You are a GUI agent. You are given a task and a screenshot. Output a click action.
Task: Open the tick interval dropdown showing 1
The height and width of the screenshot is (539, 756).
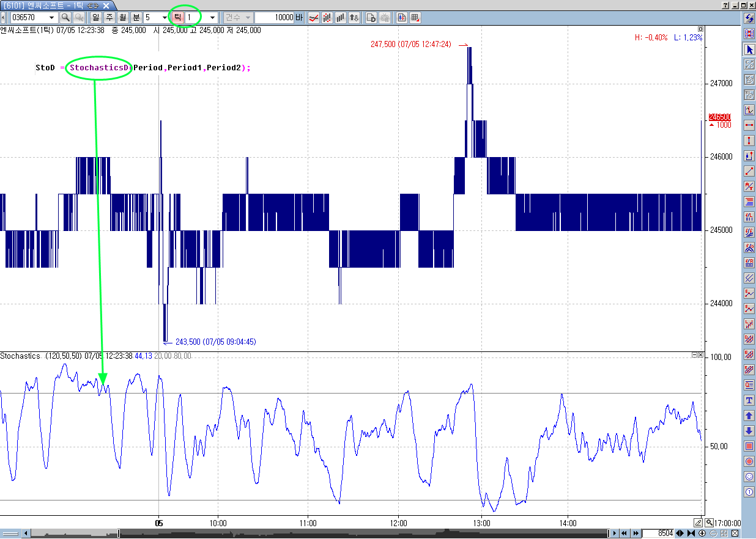(x=212, y=18)
